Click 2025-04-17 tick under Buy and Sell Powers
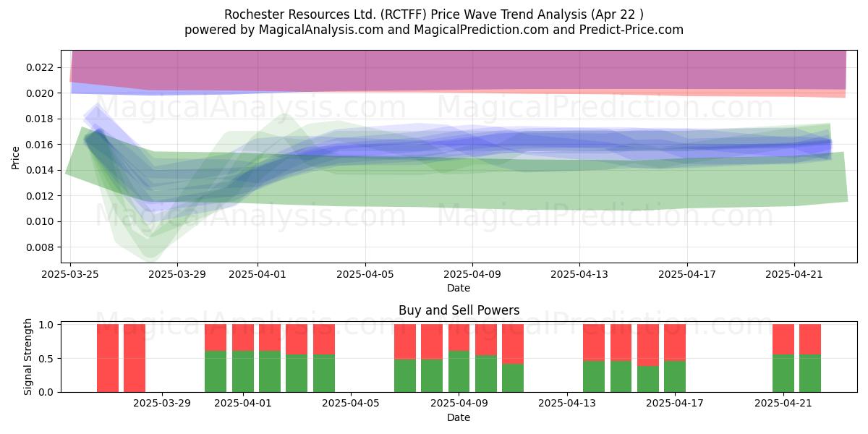Viewport: 868px width, 434px height. tap(676, 404)
